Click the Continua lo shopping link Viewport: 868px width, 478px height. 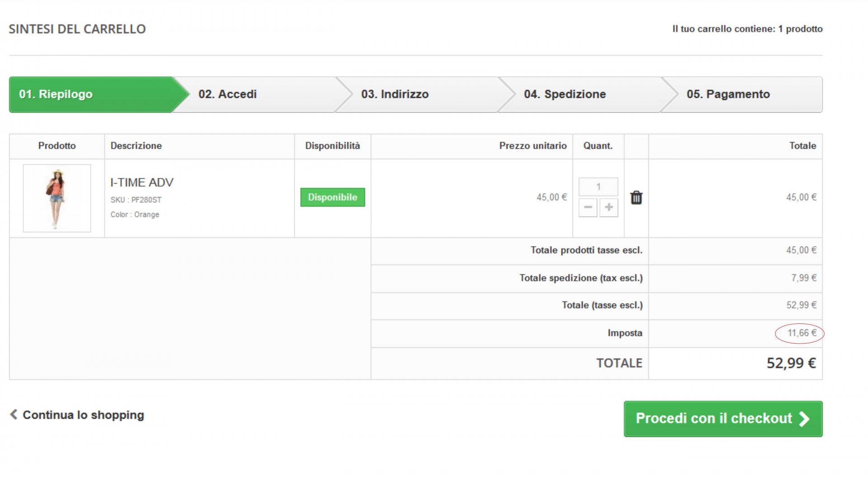tap(83, 415)
